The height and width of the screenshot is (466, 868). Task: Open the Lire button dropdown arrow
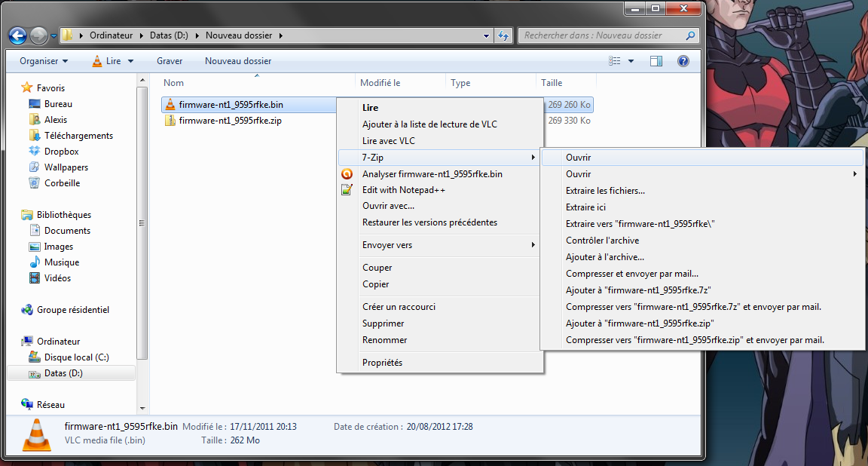130,61
